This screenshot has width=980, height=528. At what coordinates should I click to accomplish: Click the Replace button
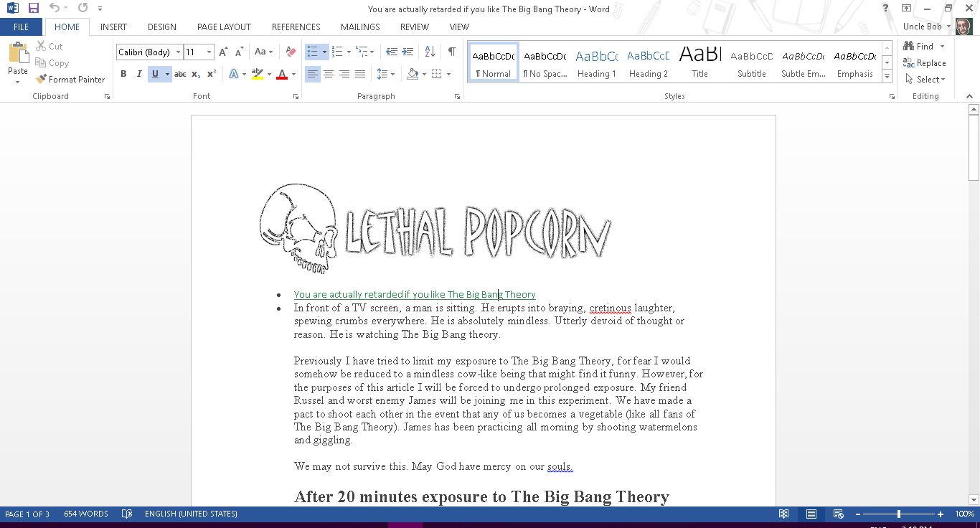(x=925, y=63)
